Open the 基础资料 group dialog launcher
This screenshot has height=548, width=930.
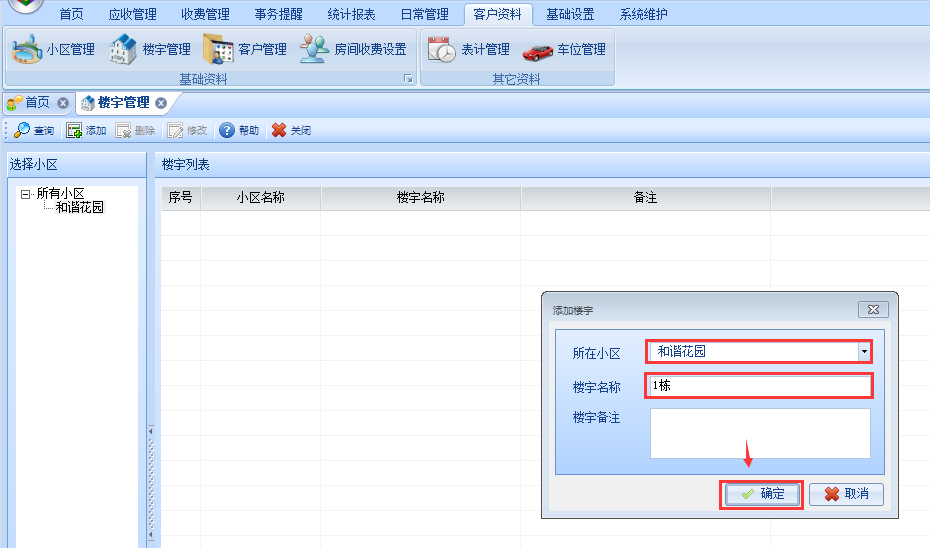click(408, 79)
